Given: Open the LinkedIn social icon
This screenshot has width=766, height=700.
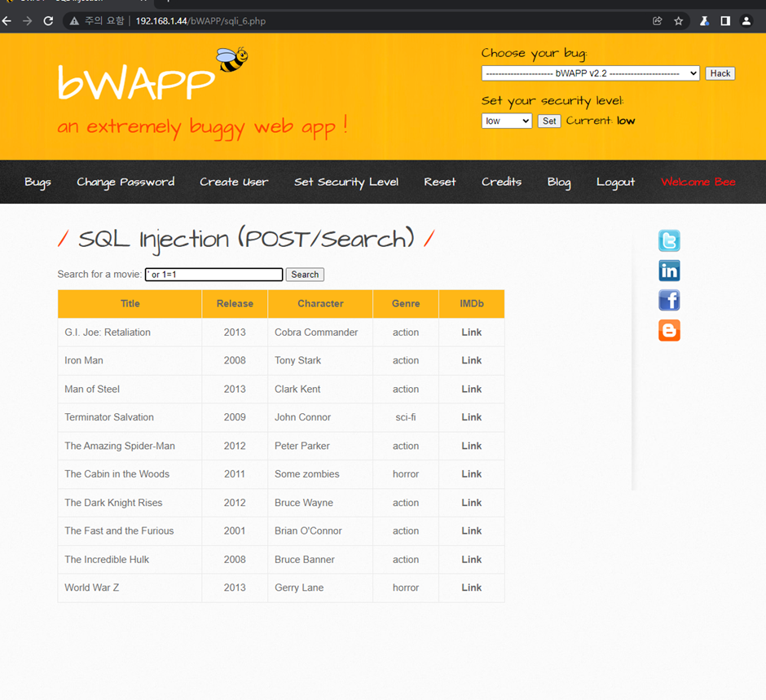Looking at the screenshot, I should (x=669, y=271).
